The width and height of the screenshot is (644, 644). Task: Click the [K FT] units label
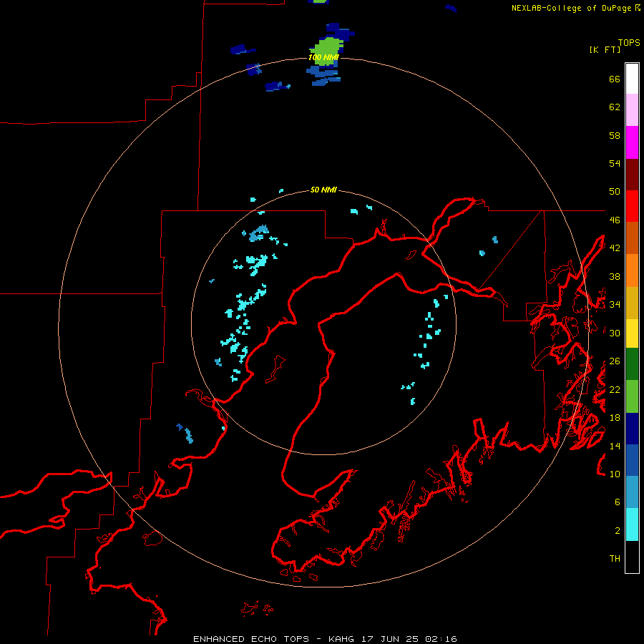click(605, 49)
